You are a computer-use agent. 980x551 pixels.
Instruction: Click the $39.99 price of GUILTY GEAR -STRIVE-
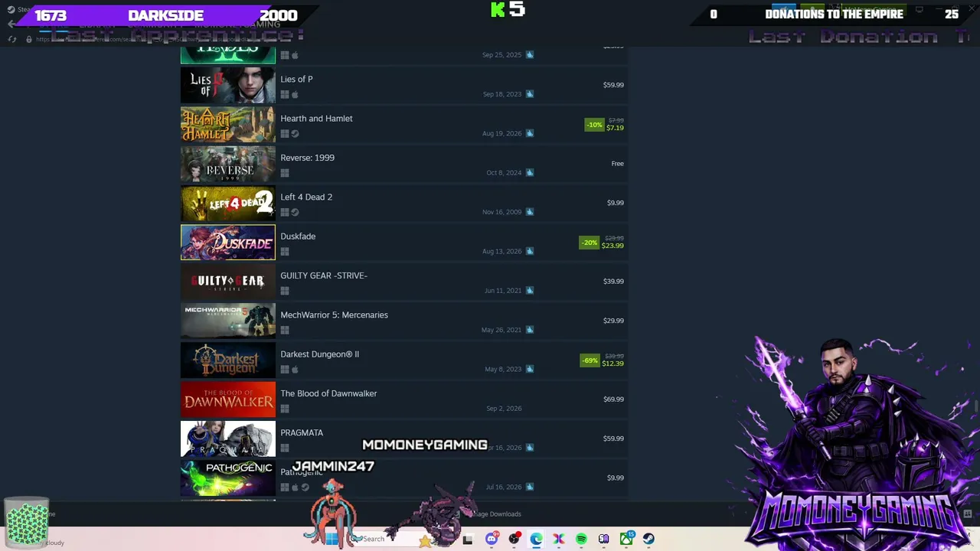613,282
